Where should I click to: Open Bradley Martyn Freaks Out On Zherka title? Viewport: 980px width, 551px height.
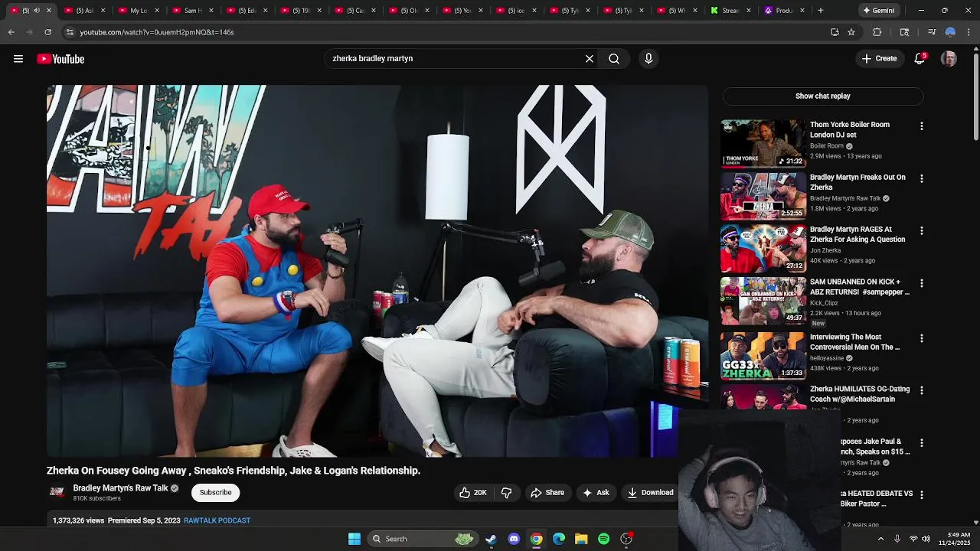tap(857, 182)
